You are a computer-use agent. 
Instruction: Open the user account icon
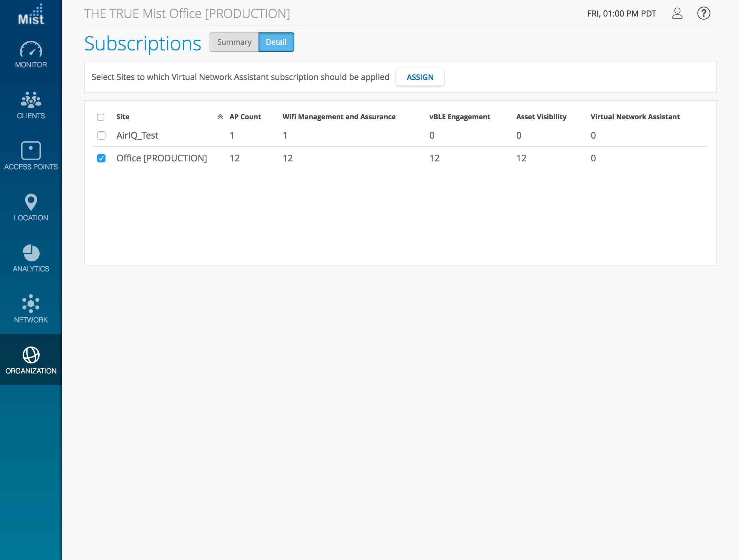pyautogui.click(x=677, y=13)
